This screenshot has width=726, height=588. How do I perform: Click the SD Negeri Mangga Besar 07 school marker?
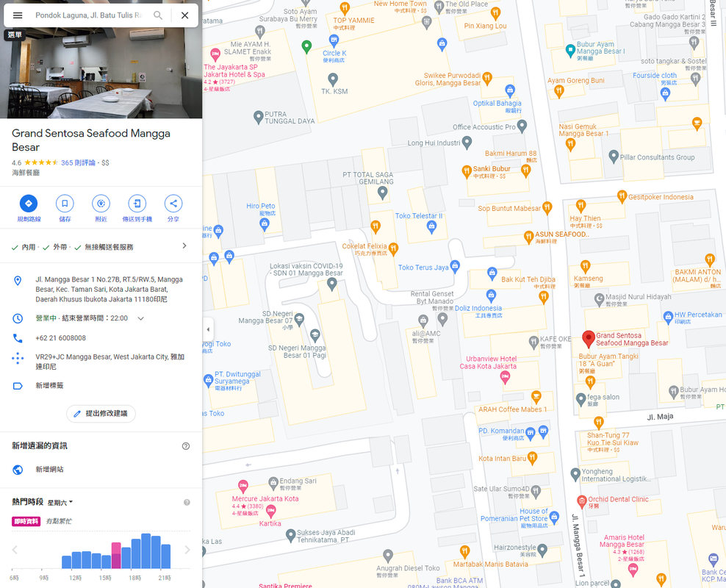[300, 318]
